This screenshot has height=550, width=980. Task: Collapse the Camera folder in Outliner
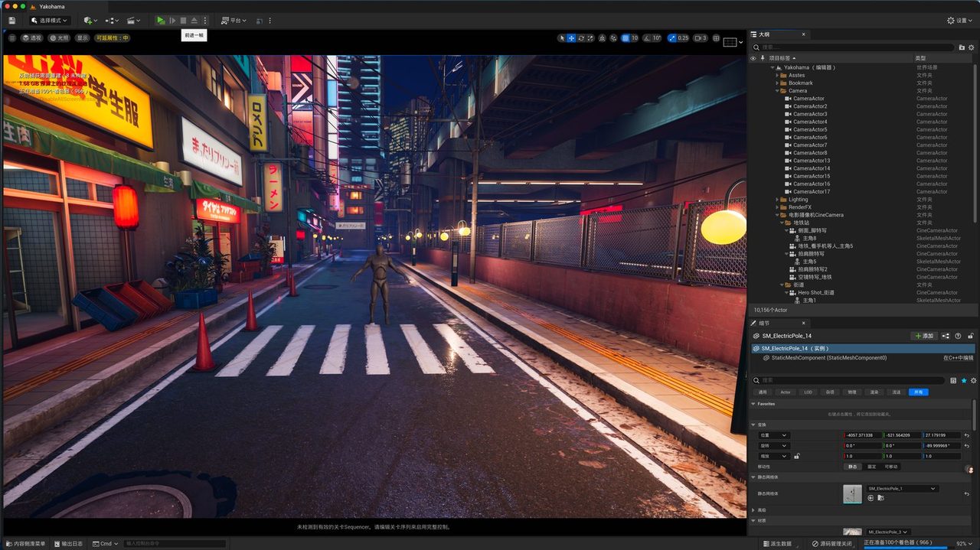777,90
